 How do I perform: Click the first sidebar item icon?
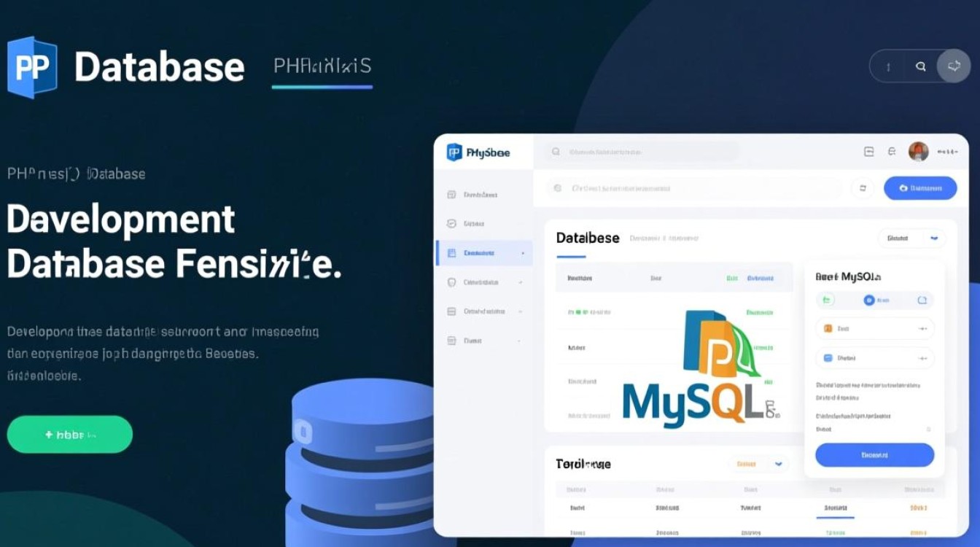coord(451,195)
